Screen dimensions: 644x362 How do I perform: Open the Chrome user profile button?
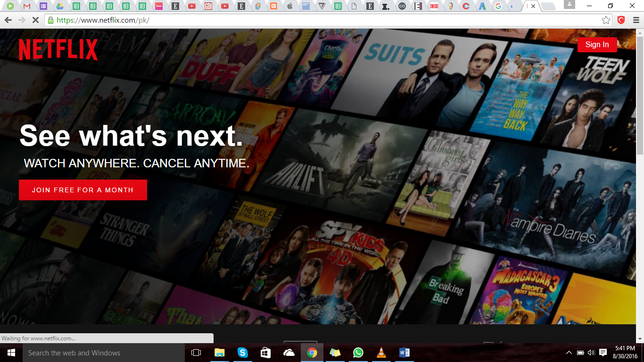(570, 4)
